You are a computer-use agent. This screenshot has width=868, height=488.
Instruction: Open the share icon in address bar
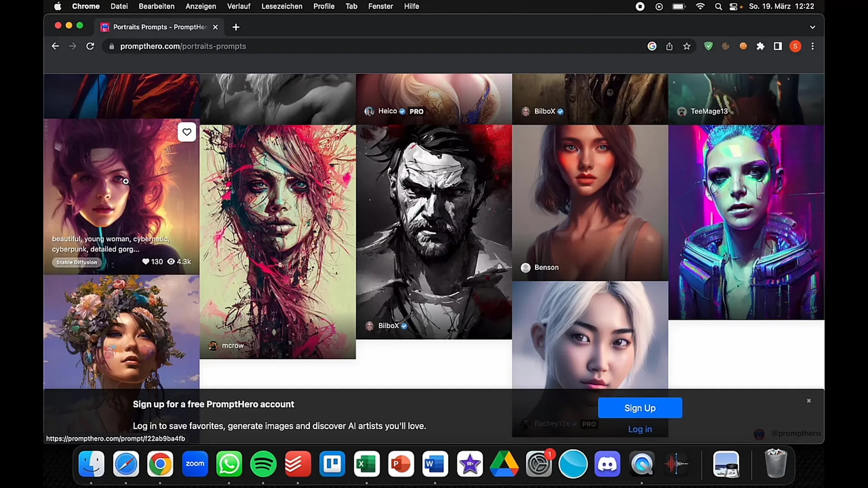669,46
